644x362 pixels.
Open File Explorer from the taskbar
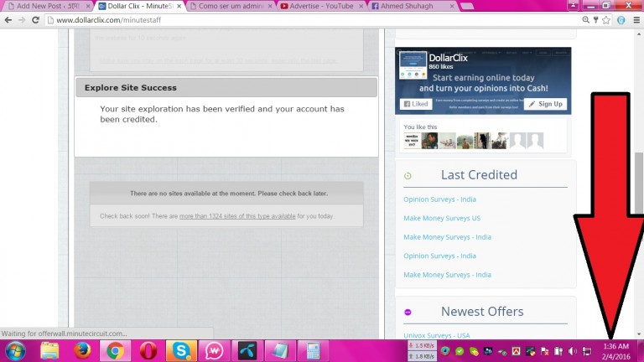tap(49, 350)
